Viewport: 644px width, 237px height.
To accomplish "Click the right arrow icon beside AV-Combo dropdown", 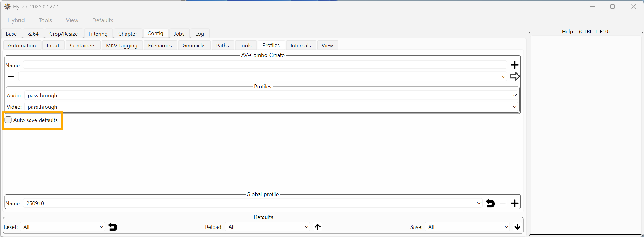I will pyautogui.click(x=515, y=76).
